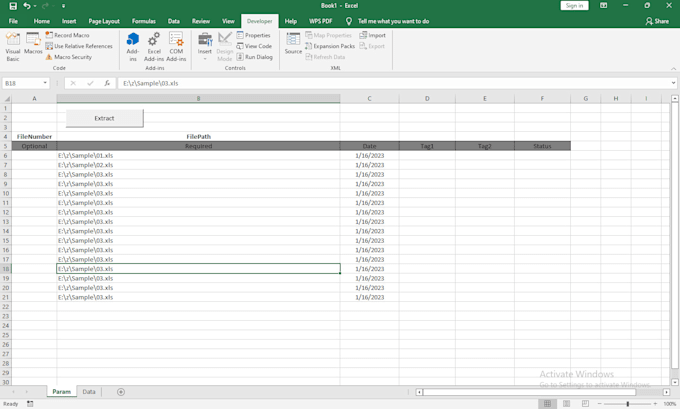
Task: Click the Extract button on the sheet
Action: point(104,118)
